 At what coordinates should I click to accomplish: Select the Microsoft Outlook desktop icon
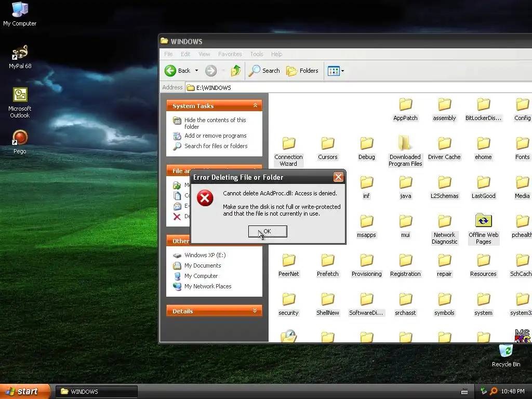(20, 103)
